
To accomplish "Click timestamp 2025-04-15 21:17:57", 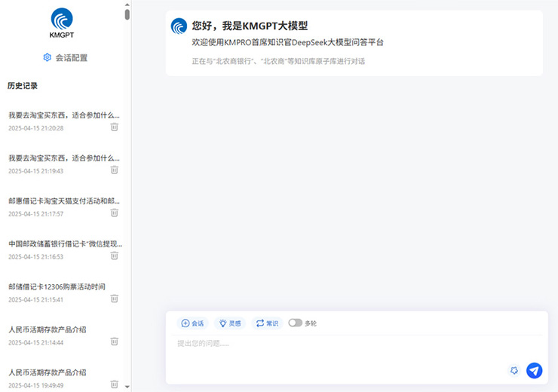I will pos(36,214).
